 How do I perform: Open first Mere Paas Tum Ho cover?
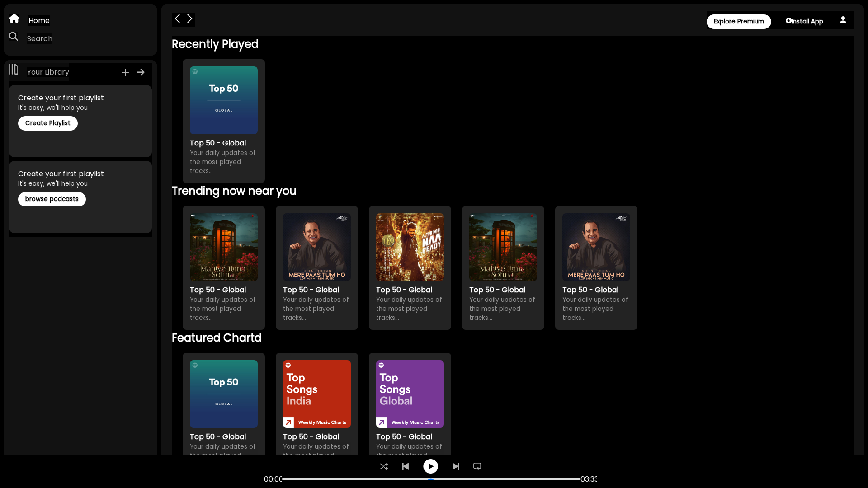317,247
